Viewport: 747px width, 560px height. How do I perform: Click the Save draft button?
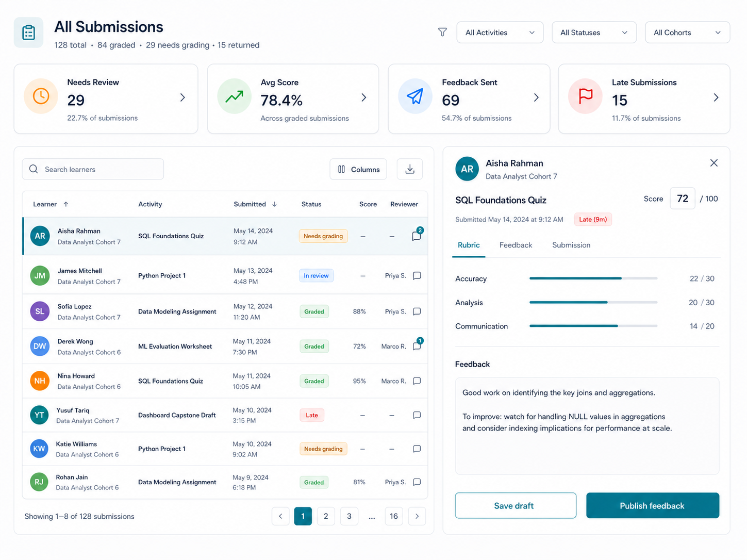(x=516, y=505)
